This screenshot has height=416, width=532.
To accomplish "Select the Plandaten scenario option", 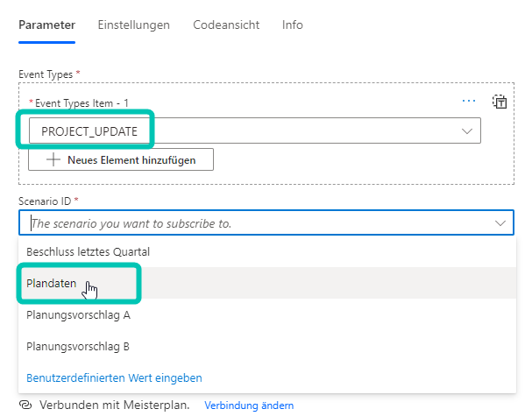I will 267,283.
